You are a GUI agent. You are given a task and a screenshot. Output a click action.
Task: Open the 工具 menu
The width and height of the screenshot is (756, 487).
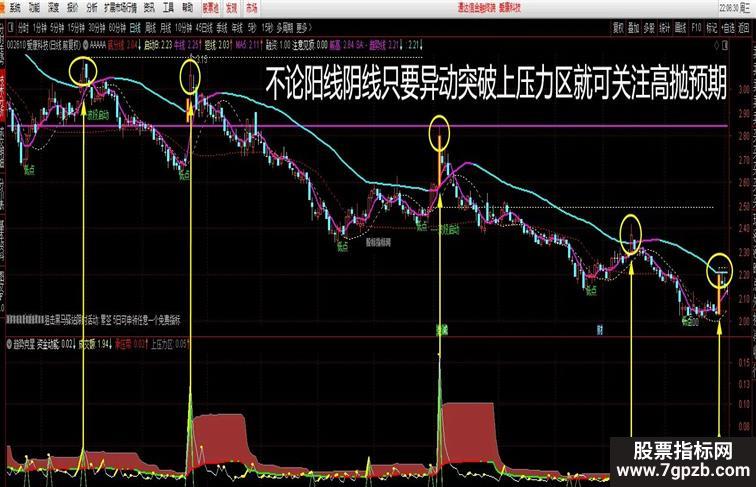tap(168, 8)
